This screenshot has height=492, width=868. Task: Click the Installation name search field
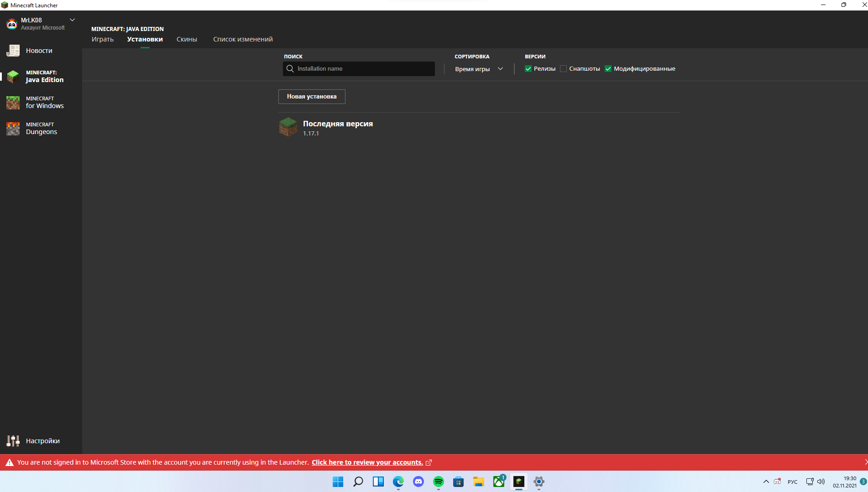(359, 69)
